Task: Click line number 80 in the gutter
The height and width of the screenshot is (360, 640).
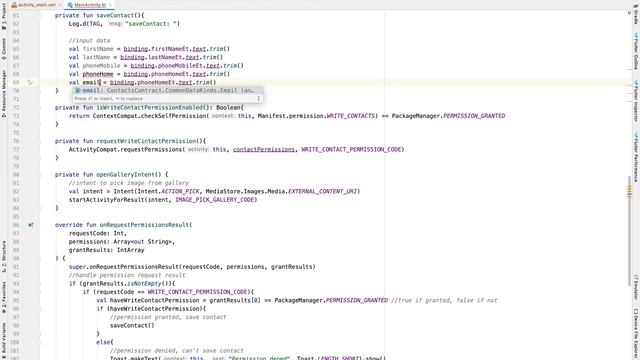Action: 16,175
